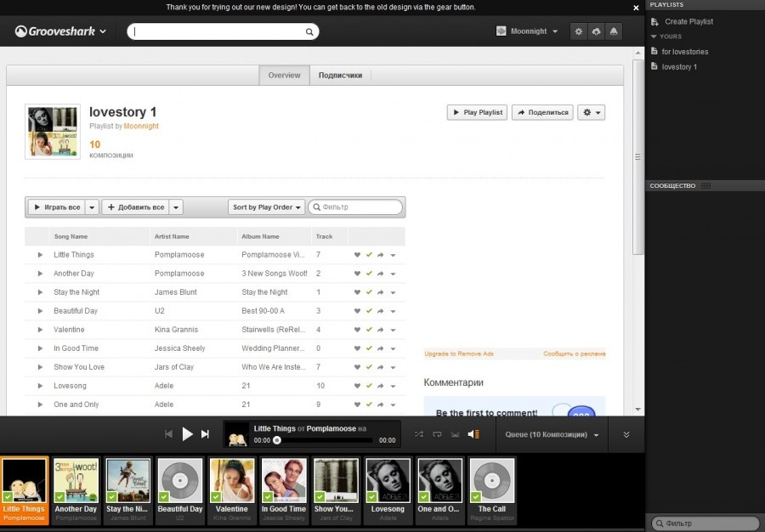Click Upgrade to Remove Ads link
The image size is (765, 532).
[x=459, y=354]
